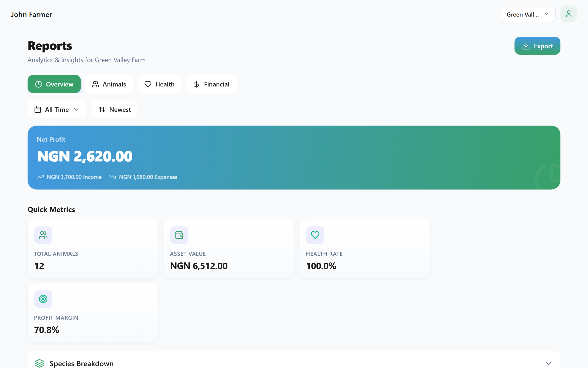This screenshot has width=588, height=368.
Task: Click the trending-down Expenses icon
Action: pyautogui.click(x=113, y=177)
